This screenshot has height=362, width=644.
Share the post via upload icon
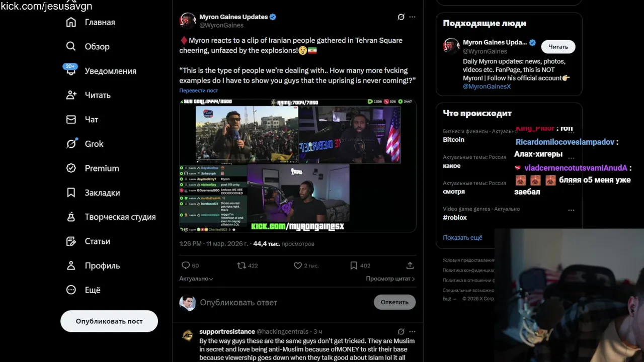tap(410, 265)
